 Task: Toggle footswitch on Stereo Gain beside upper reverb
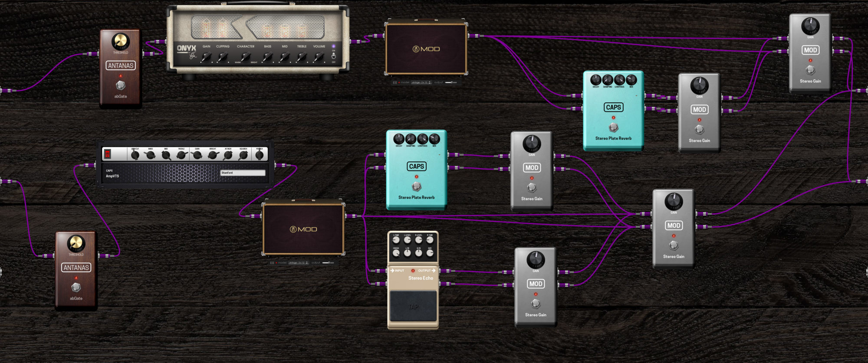click(x=699, y=129)
